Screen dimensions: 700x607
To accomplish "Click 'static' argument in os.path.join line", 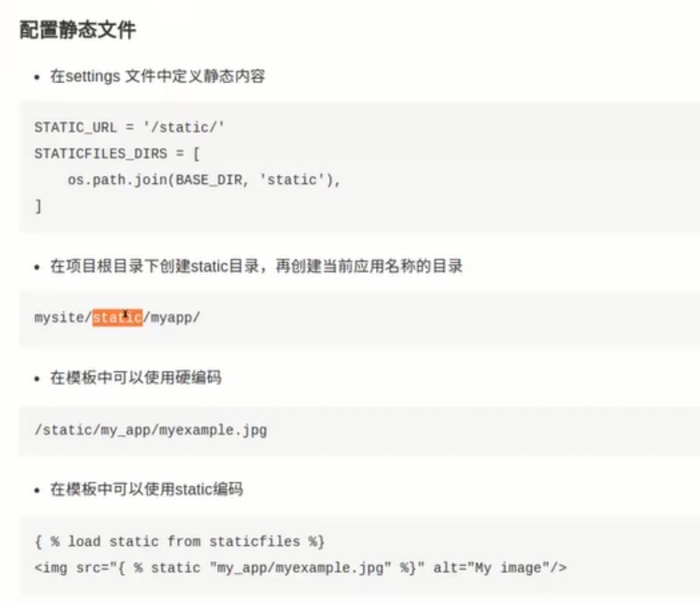I will click(292, 180).
